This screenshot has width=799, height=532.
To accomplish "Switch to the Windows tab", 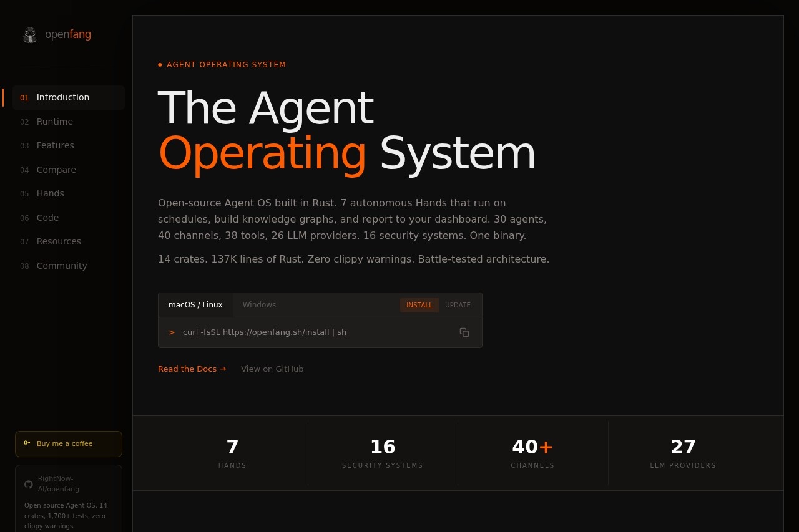I will pyautogui.click(x=259, y=305).
